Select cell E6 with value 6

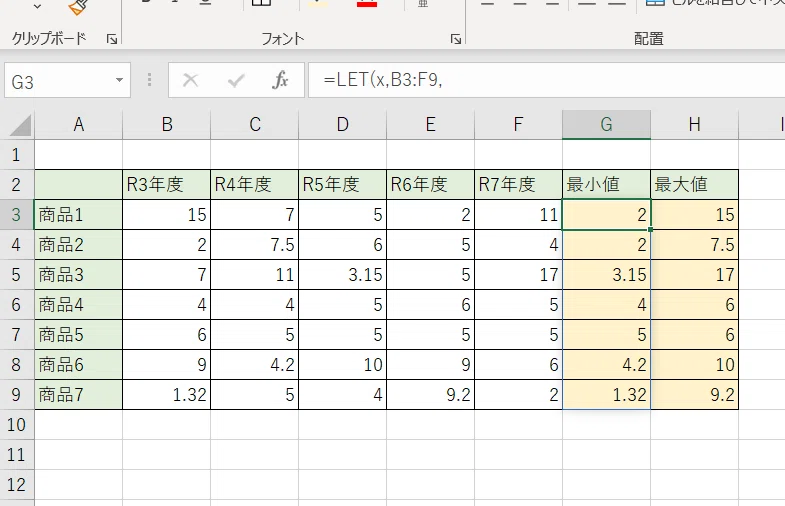click(x=431, y=305)
